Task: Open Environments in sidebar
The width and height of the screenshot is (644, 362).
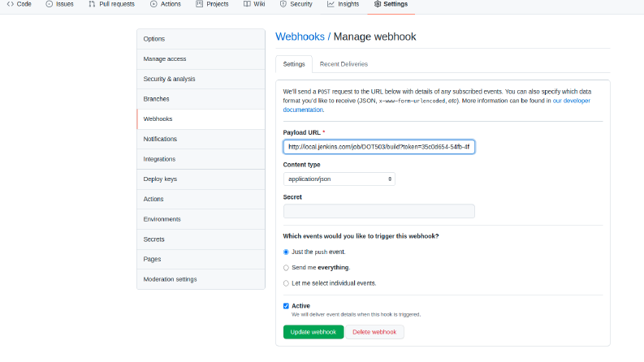Action: (x=201, y=219)
